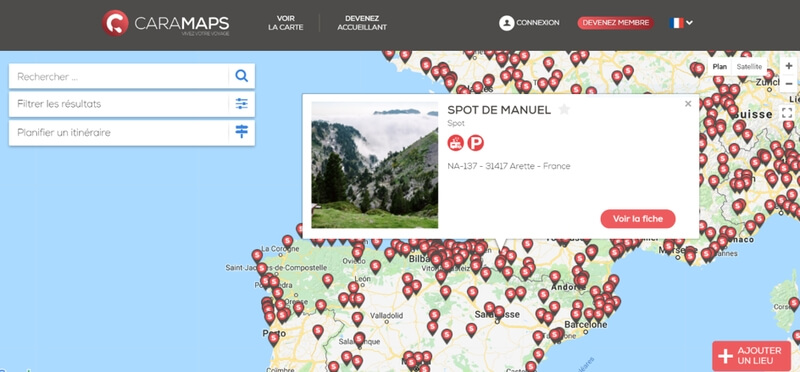Screen dimensions: 800x372
Task: Switch map to Plan view
Action: click(719, 67)
